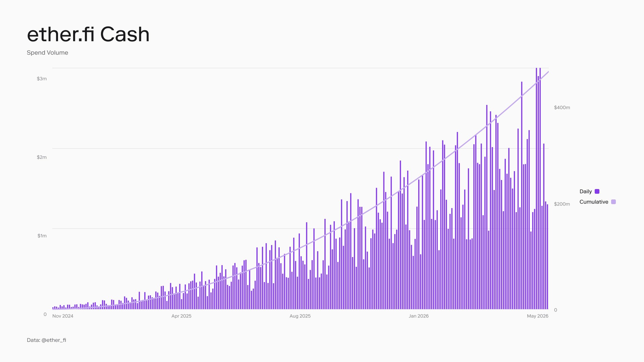Click the Data: @ether_fi source credit
The width and height of the screenshot is (644, 362).
click(46, 340)
